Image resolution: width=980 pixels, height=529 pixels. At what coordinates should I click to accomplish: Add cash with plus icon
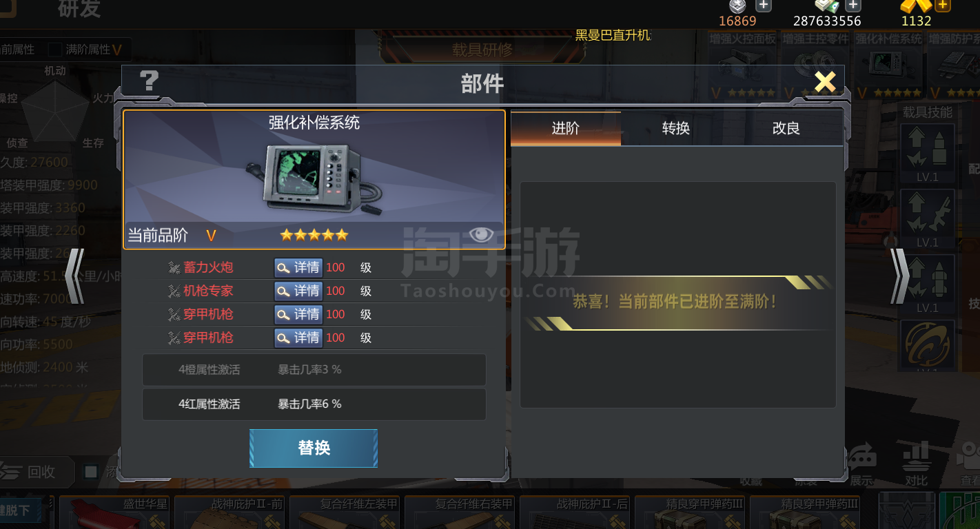tap(853, 6)
